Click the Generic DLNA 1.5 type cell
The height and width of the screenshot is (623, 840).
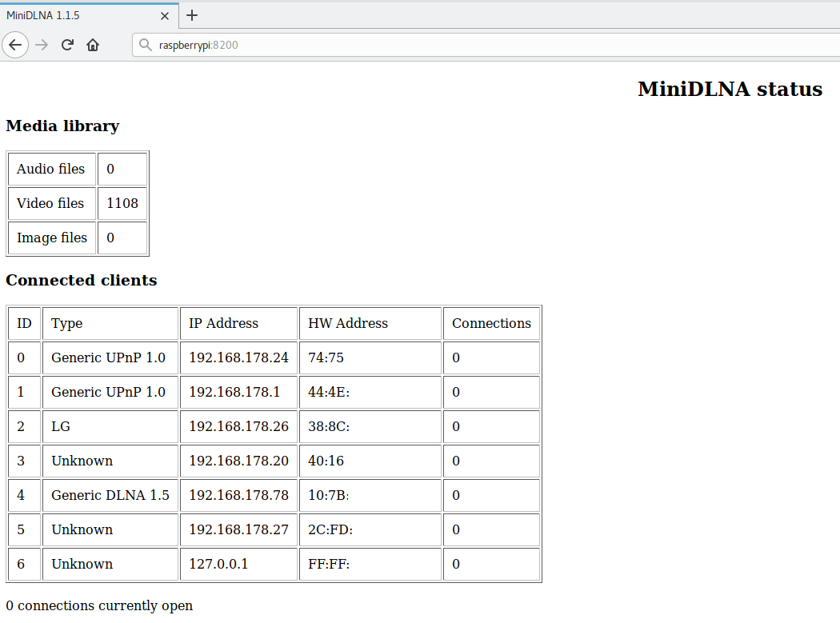coord(110,495)
